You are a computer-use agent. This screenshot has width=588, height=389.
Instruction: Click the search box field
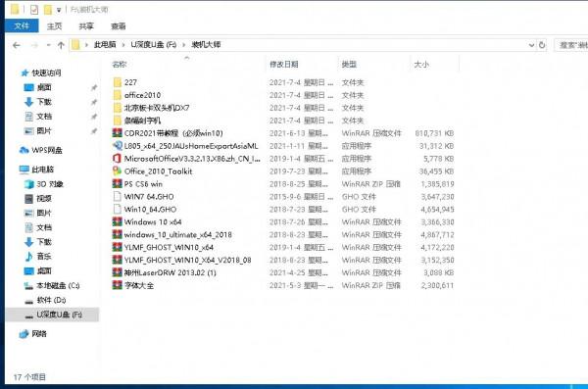pos(571,45)
